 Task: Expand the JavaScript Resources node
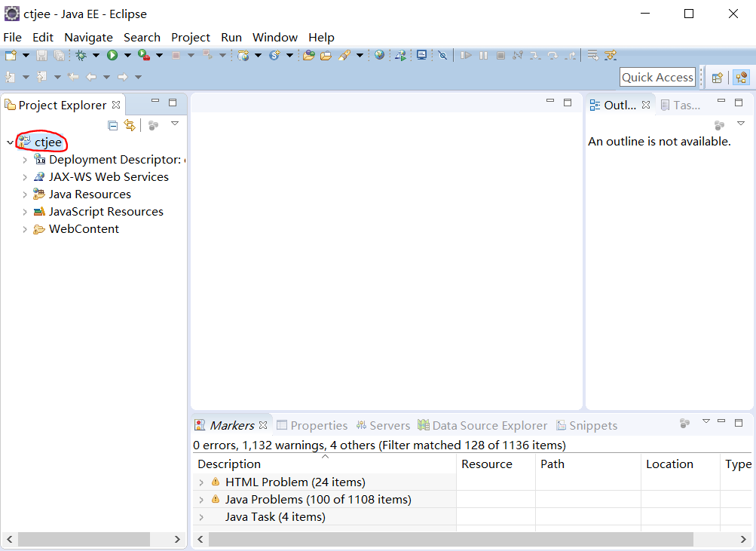[x=25, y=212]
